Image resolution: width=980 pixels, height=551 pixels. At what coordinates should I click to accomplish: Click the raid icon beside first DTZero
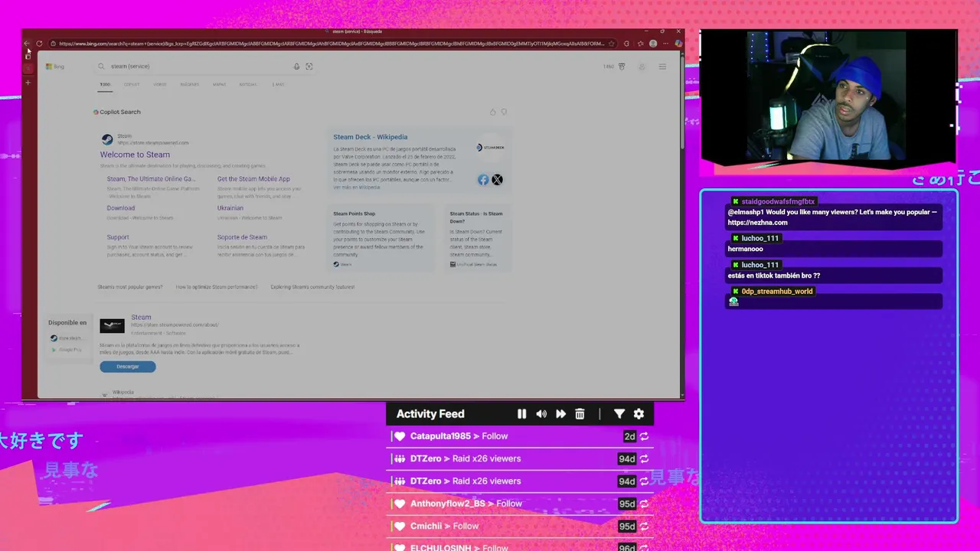coord(399,458)
